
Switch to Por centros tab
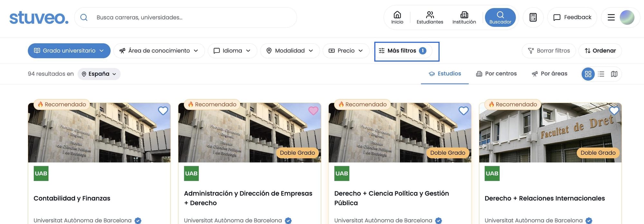point(496,74)
